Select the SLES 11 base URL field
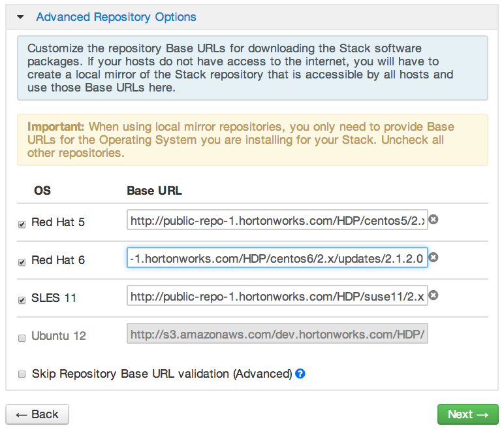Image resolution: width=504 pixels, height=430 pixels. tap(277, 296)
